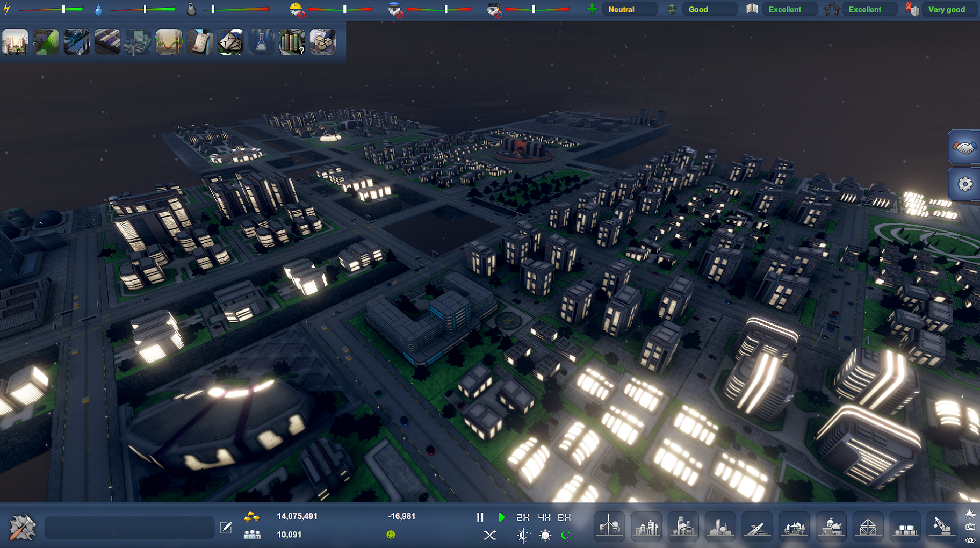
Task: Select the day-night cycle mode icon
Action: (x=523, y=535)
